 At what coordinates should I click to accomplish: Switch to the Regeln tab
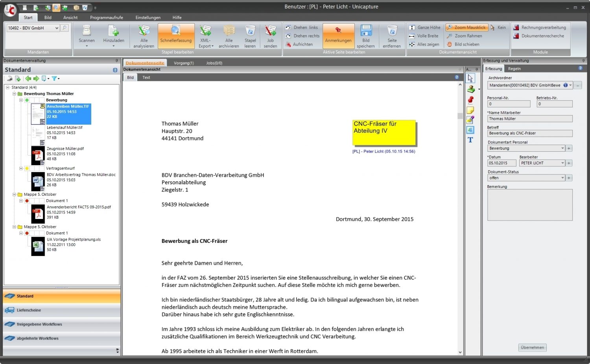(x=514, y=68)
